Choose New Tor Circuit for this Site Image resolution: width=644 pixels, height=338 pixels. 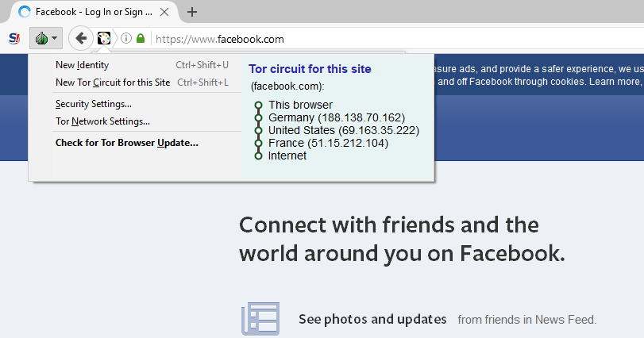click(x=113, y=83)
